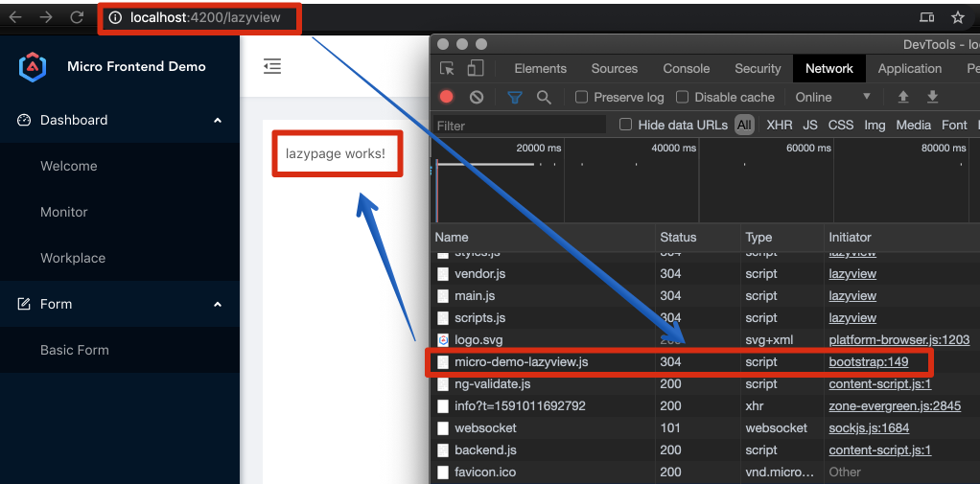
Task: Bookmark the page with the star icon
Action: 958,17
